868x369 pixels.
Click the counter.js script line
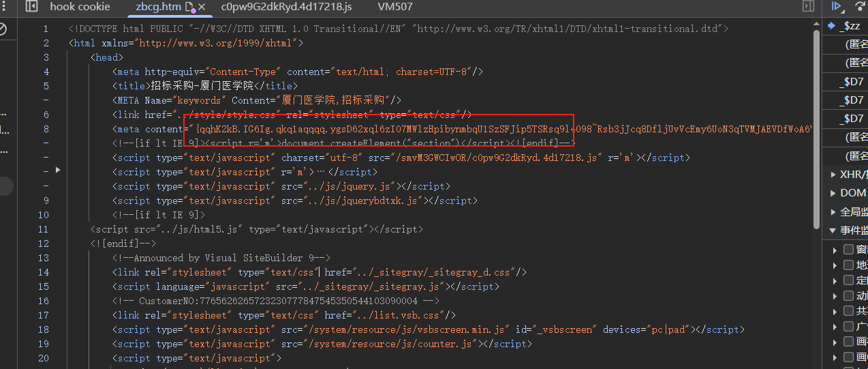coord(322,344)
